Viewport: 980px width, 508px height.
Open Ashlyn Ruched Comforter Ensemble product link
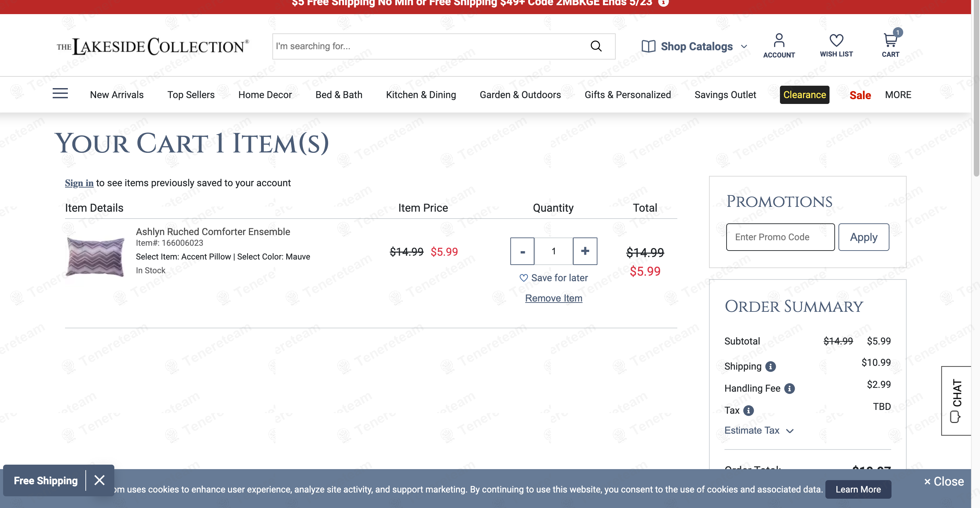[213, 232]
